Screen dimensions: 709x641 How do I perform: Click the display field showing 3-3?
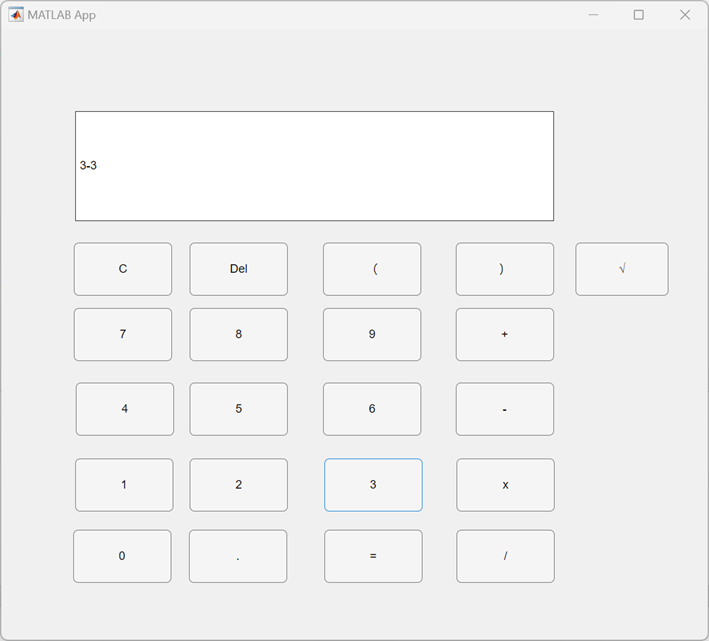pyautogui.click(x=314, y=166)
